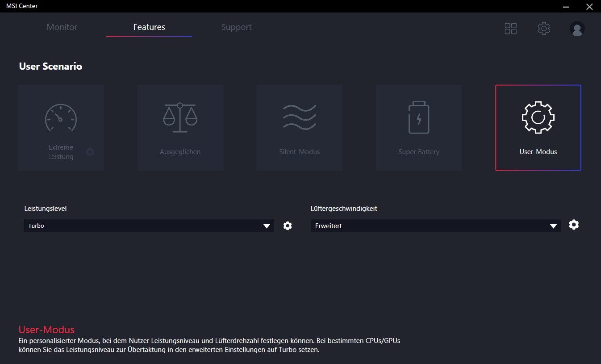The width and height of the screenshot is (601, 364).
Task: Close the MSI Center window
Action: coord(589,6)
